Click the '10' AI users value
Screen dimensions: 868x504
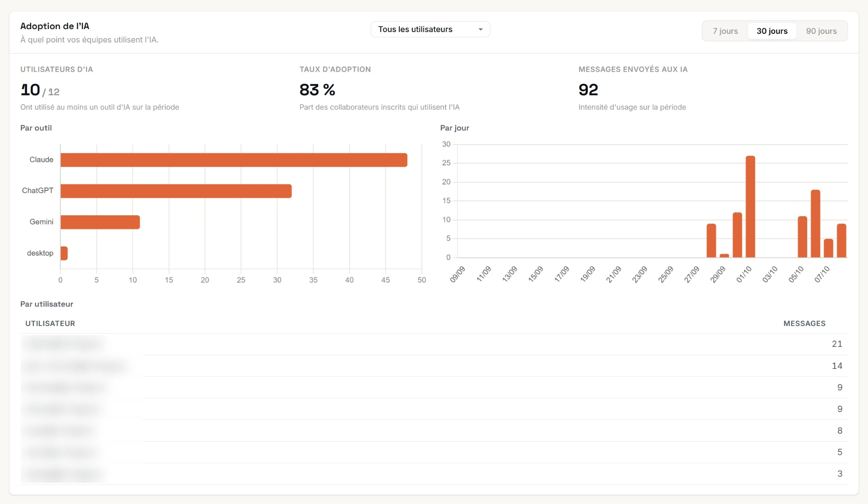pos(30,90)
